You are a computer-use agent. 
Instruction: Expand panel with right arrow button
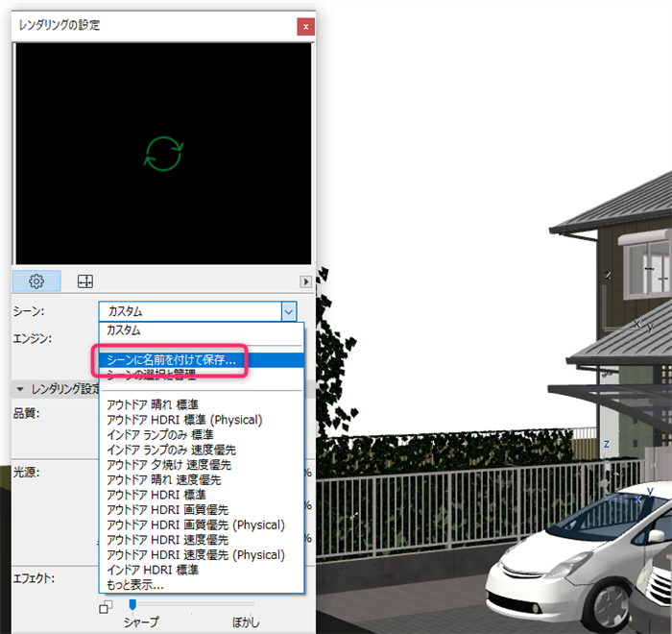click(x=305, y=281)
